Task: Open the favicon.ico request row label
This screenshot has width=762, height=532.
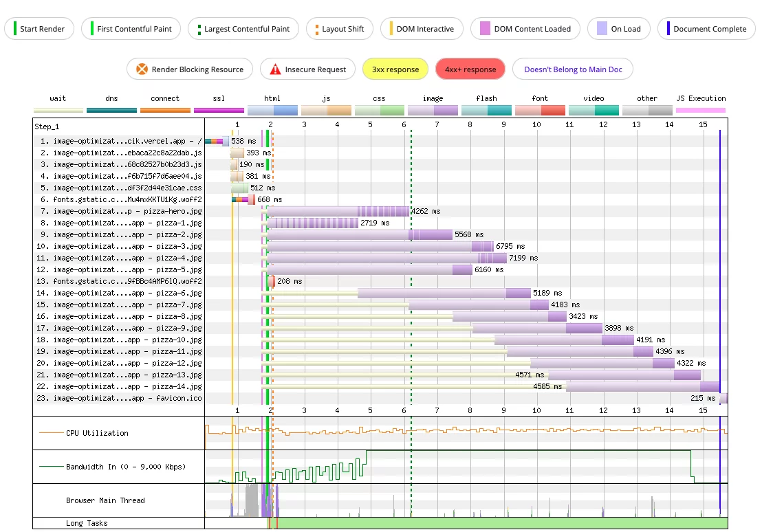Action: click(x=120, y=398)
